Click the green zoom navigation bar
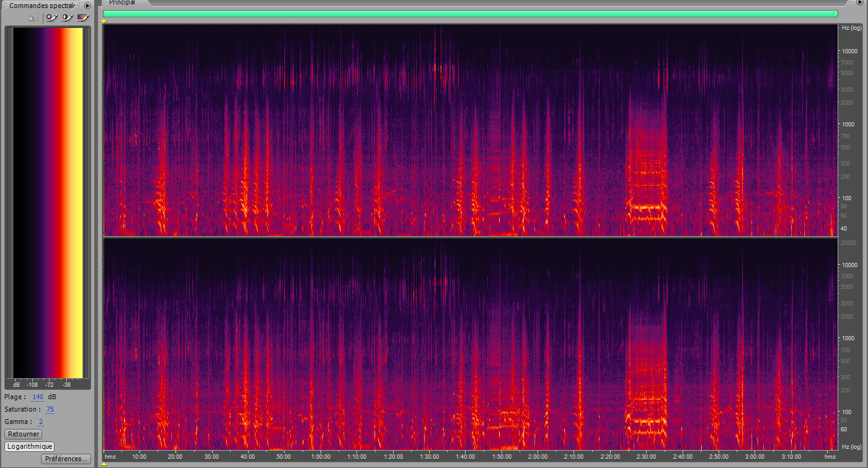Viewport: 868px width, 468px height. point(471,12)
